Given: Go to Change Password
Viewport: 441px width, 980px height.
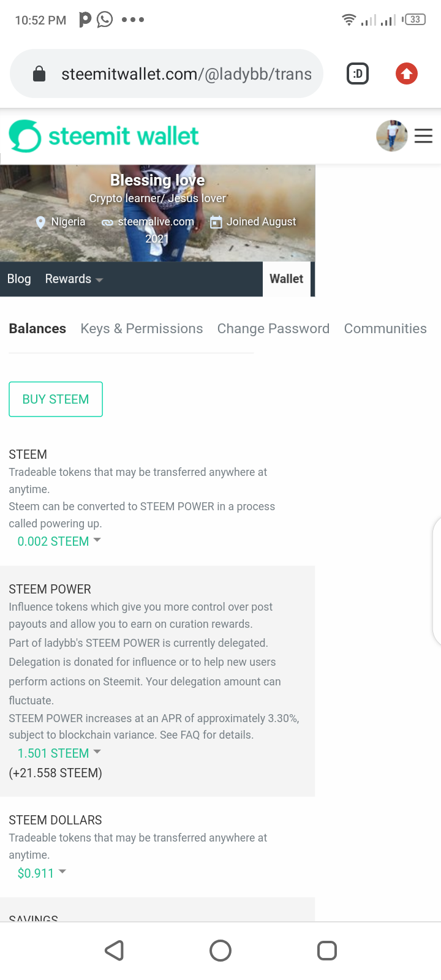Looking at the screenshot, I should coord(273,329).
